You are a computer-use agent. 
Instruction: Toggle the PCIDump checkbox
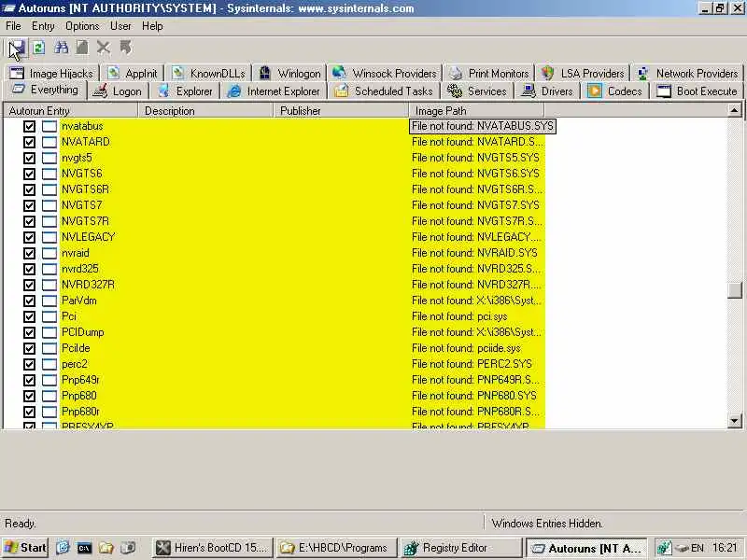click(29, 332)
